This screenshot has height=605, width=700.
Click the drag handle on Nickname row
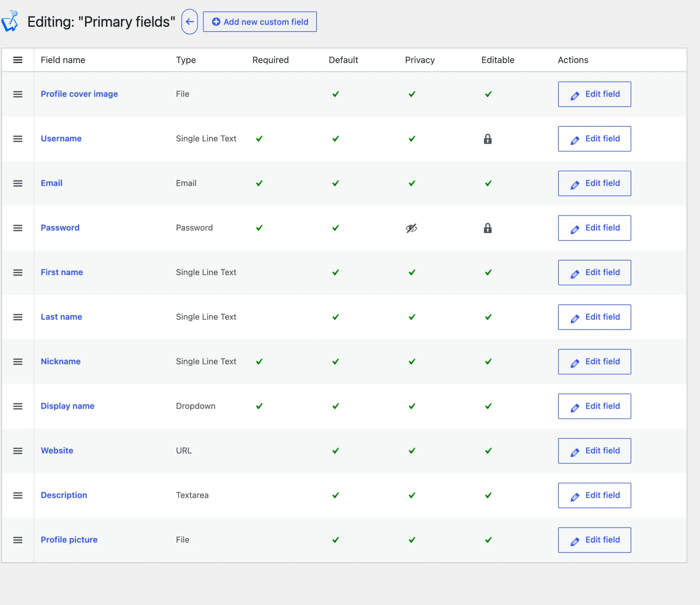pos(18,361)
